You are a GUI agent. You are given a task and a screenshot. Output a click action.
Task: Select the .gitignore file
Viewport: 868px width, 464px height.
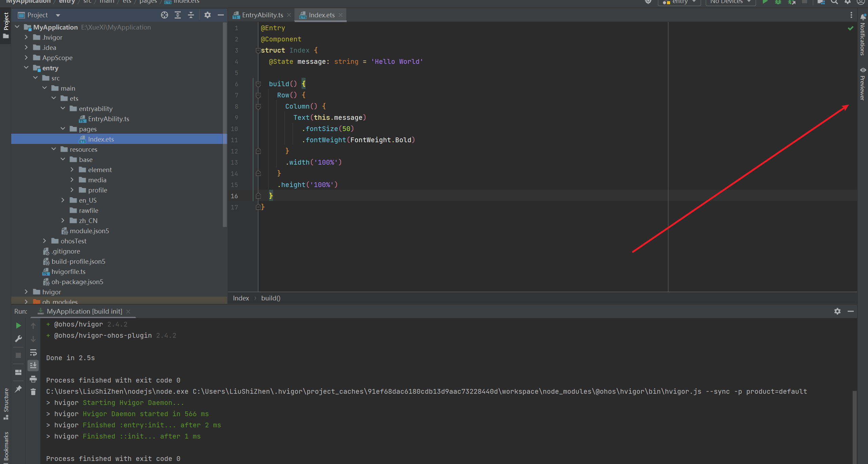(x=65, y=251)
